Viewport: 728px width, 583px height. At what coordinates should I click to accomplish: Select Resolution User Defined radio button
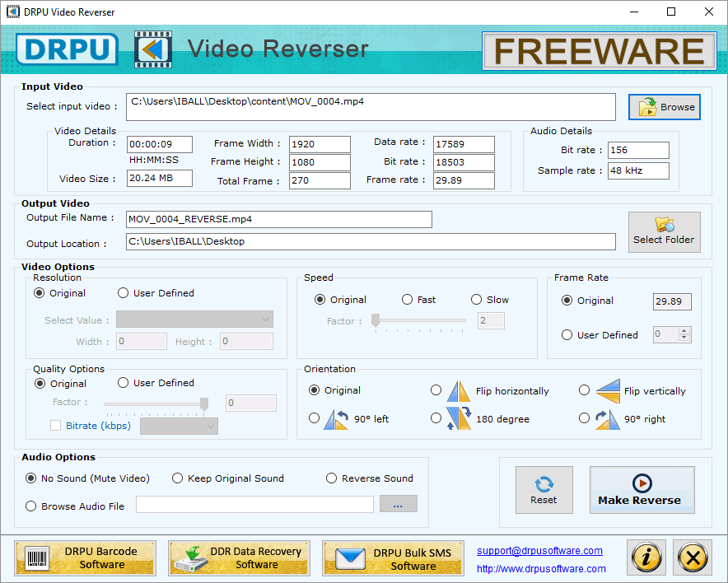pos(123,293)
